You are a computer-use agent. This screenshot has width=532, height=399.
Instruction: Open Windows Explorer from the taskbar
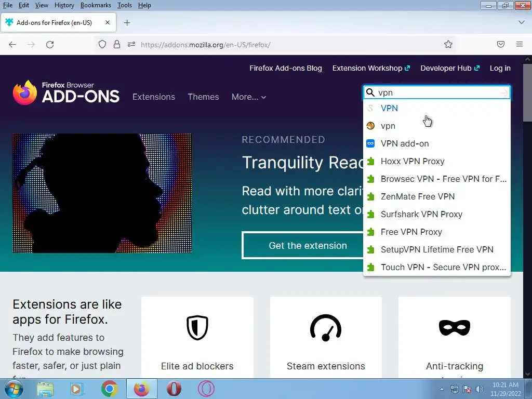click(45, 389)
